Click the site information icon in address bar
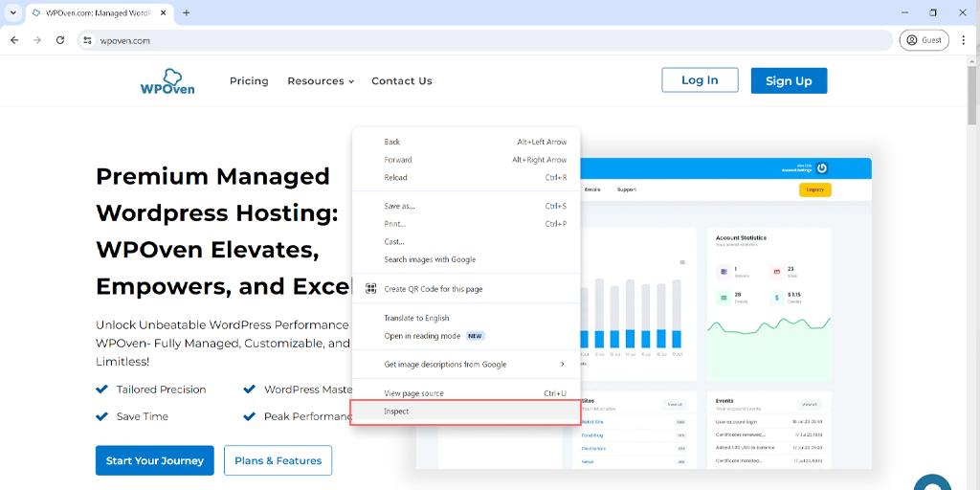 pyautogui.click(x=87, y=40)
